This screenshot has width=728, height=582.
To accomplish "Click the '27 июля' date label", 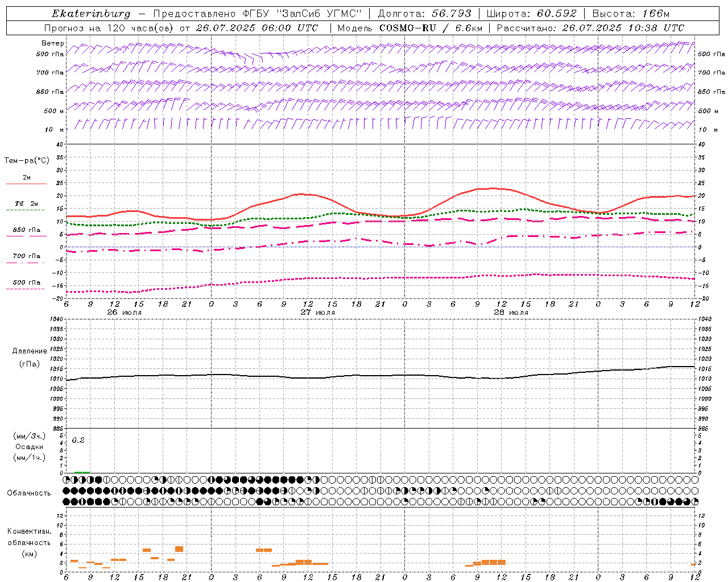I will pos(318,313).
